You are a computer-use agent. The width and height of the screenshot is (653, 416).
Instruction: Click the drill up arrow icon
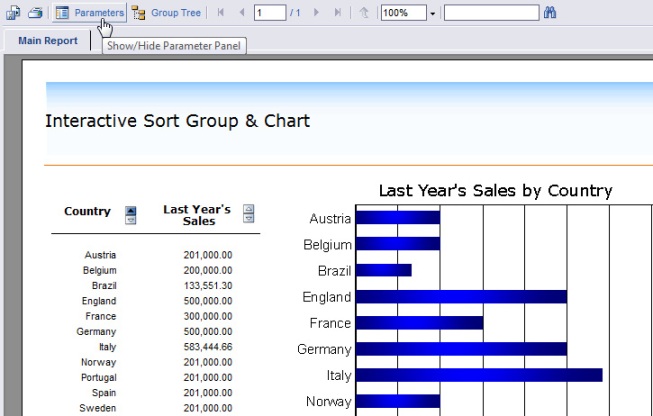[364, 12]
